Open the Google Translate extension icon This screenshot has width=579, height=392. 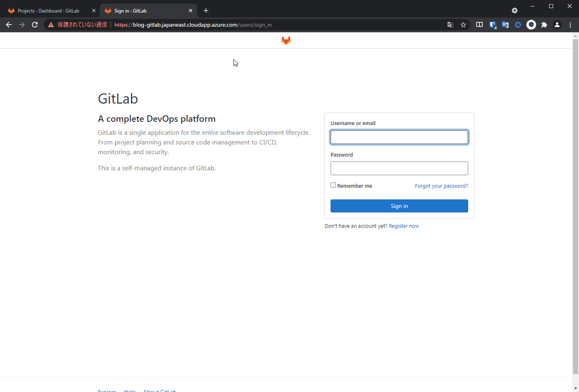[x=505, y=25]
